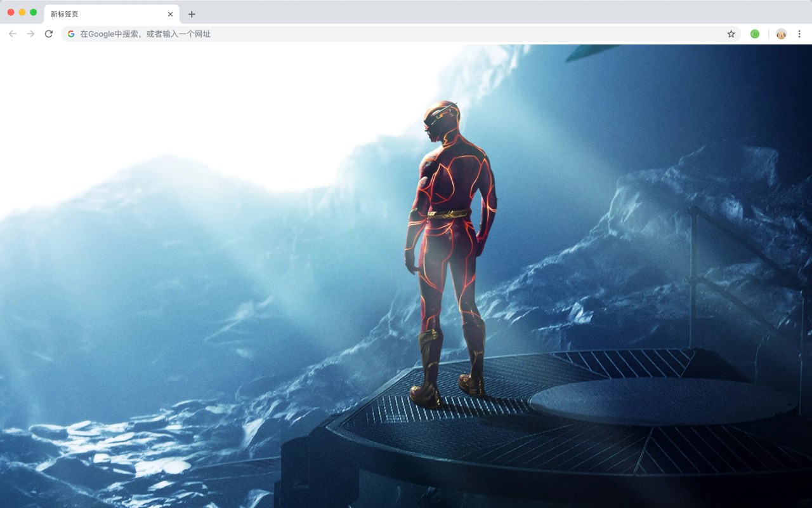This screenshot has height=508, width=812.
Task: Click the round disc on the platform
Action: [662, 401]
